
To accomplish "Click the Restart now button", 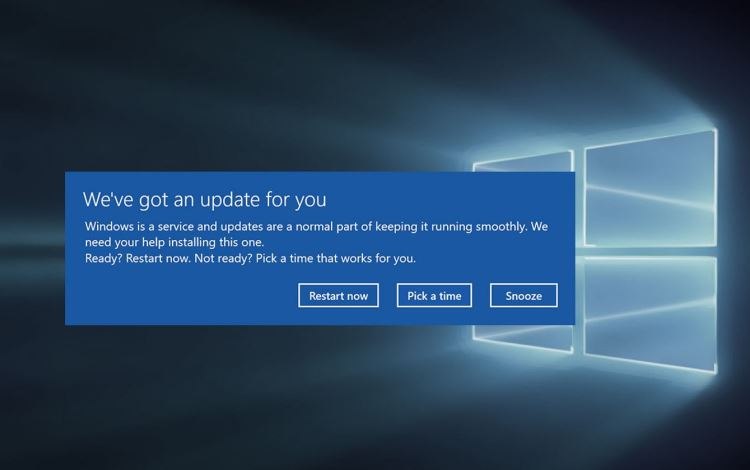I will click(x=338, y=295).
